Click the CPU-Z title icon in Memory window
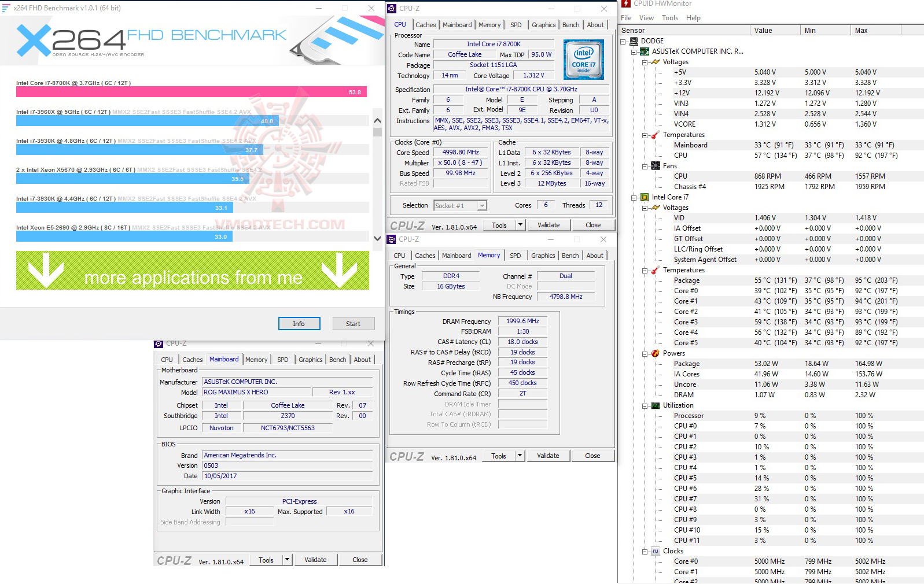 tap(391, 239)
